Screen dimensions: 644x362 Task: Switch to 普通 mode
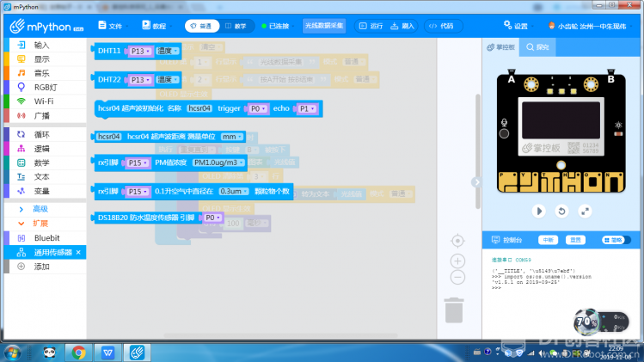pos(201,26)
